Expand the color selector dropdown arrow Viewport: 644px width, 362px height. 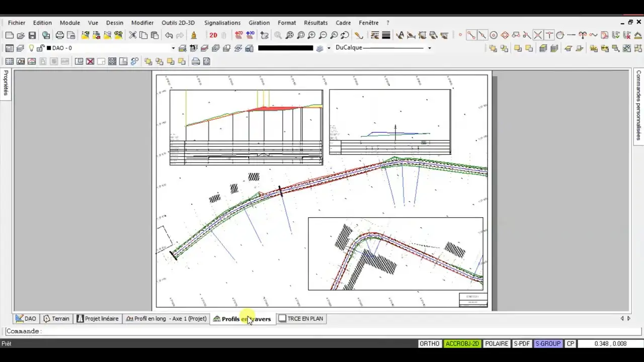pos(329,48)
